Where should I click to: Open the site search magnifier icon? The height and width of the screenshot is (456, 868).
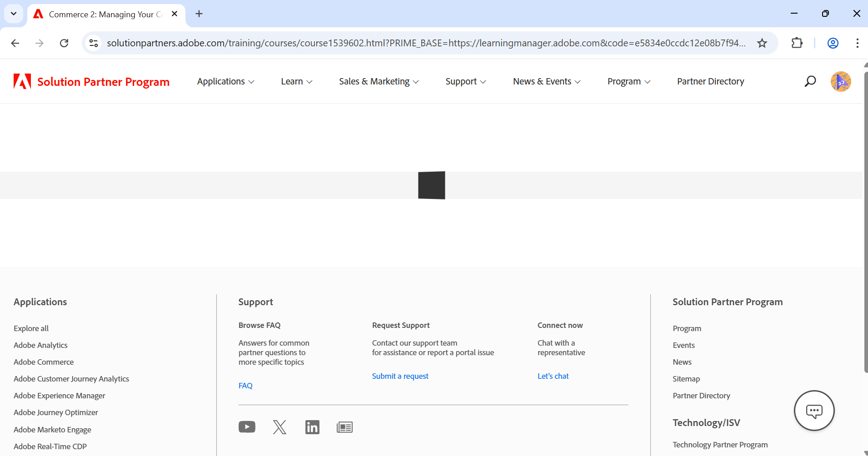click(x=810, y=81)
